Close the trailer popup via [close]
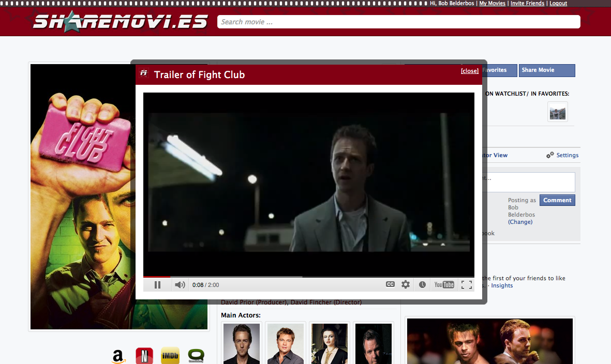 pyautogui.click(x=470, y=71)
